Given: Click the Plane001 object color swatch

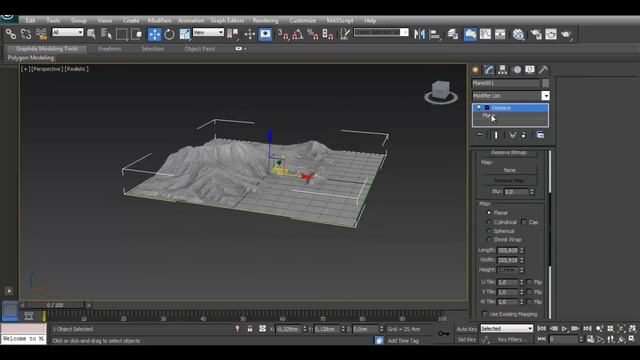Looking at the screenshot, I should point(545,83).
